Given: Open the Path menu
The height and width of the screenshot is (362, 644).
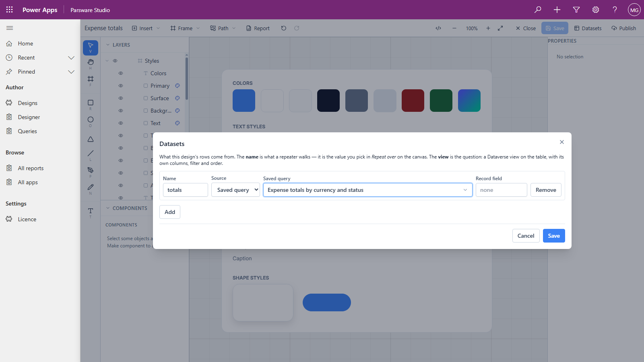Looking at the screenshot, I should pos(223,28).
